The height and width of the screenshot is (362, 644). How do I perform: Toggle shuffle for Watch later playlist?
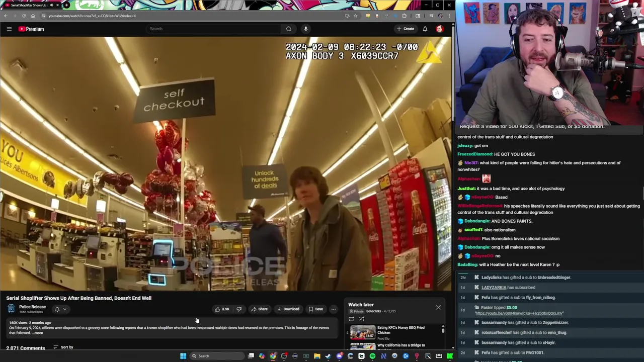tap(361, 319)
